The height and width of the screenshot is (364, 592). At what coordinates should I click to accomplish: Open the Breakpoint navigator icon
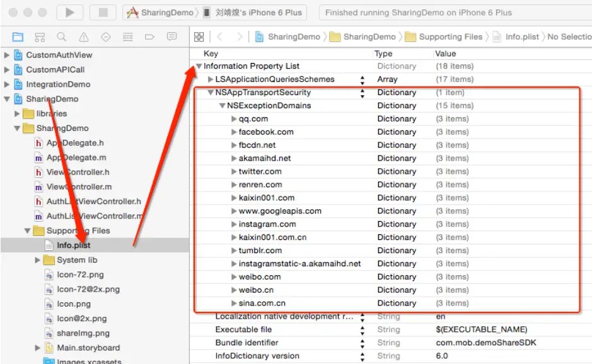click(x=149, y=37)
